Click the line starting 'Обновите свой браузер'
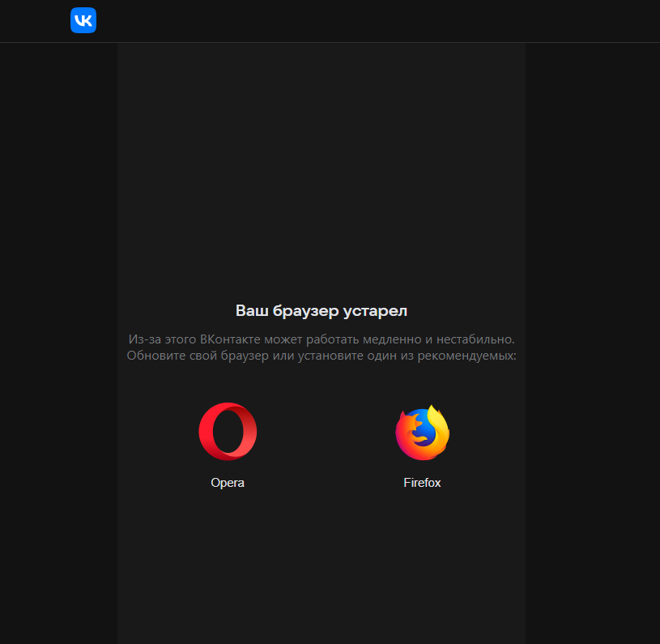 tap(321, 356)
